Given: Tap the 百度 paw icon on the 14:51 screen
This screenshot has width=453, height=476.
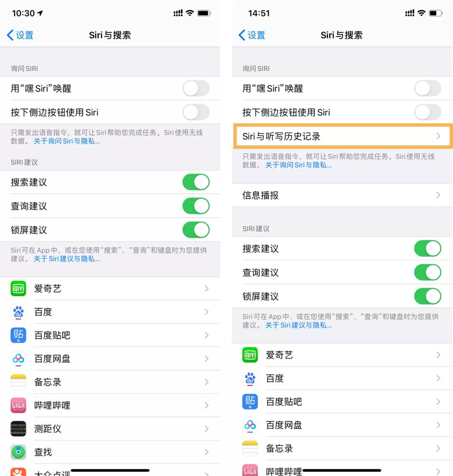Looking at the screenshot, I should click(250, 378).
